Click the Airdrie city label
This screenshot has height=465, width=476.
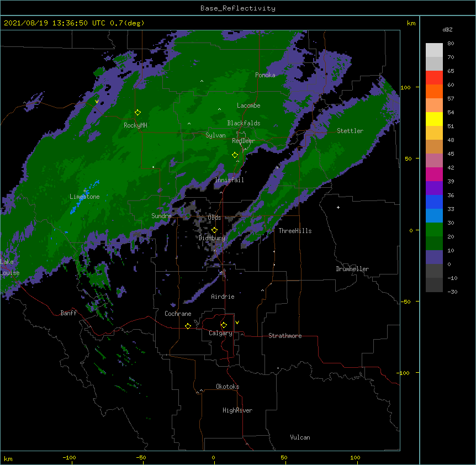223,297
